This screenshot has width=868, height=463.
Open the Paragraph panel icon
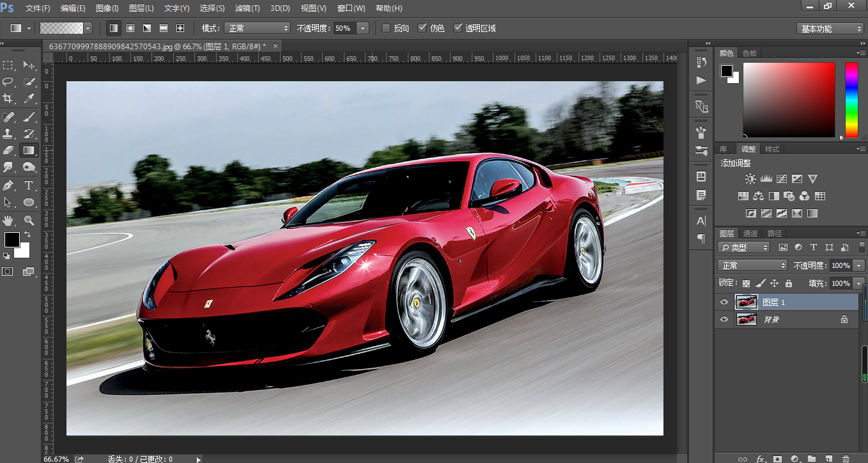pyautogui.click(x=701, y=239)
